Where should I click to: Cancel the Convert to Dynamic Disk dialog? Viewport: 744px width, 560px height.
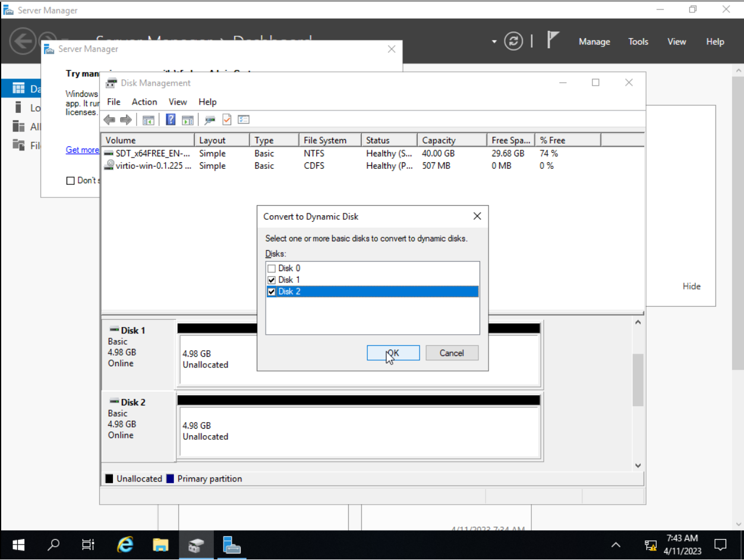452,353
